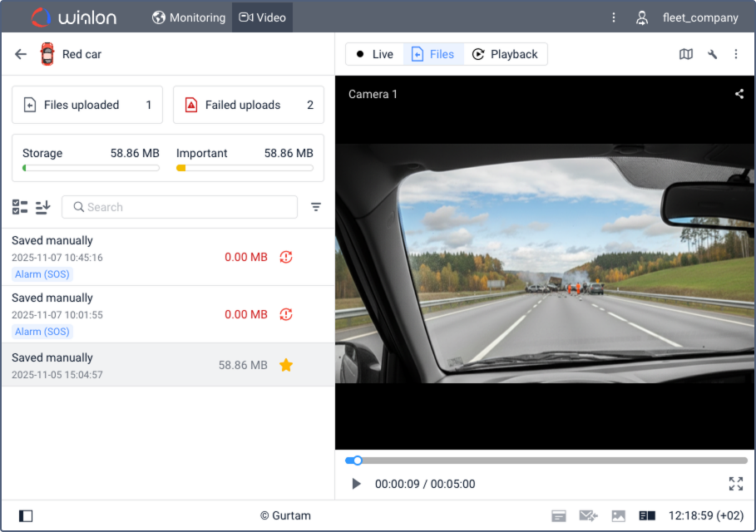Image resolution: width=756 pixels, height=532 pixels.
Task: Click the Red car unit icon
Action: tap(47, 54)
